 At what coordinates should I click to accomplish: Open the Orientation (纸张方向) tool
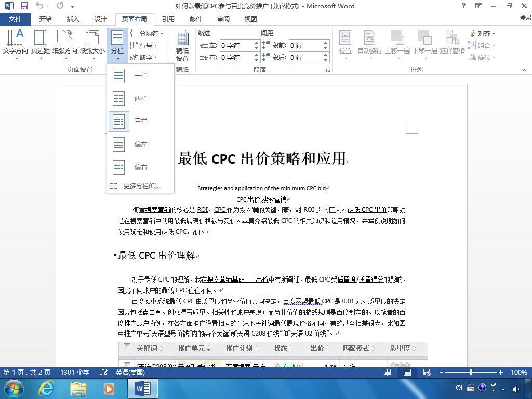click(65, 45)
